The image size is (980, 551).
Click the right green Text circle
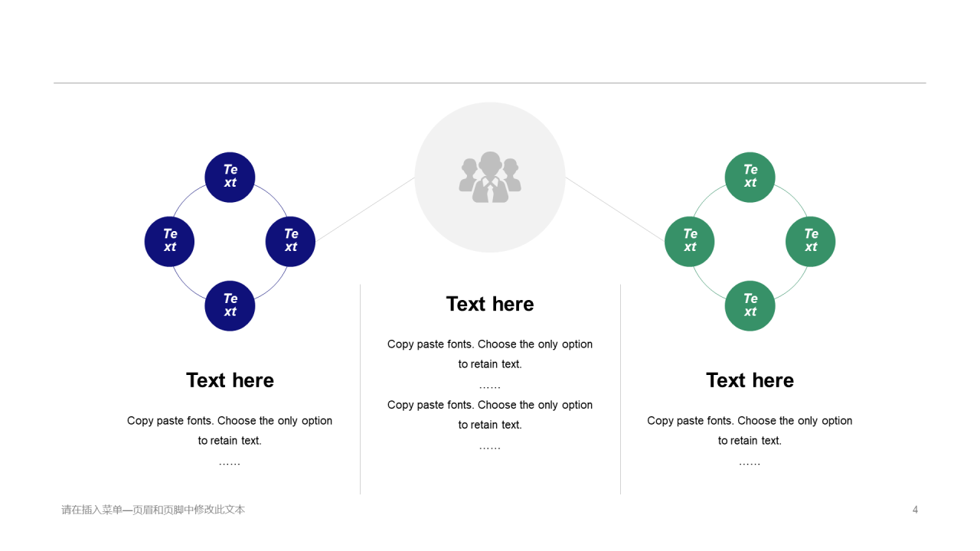pos(811,242)
